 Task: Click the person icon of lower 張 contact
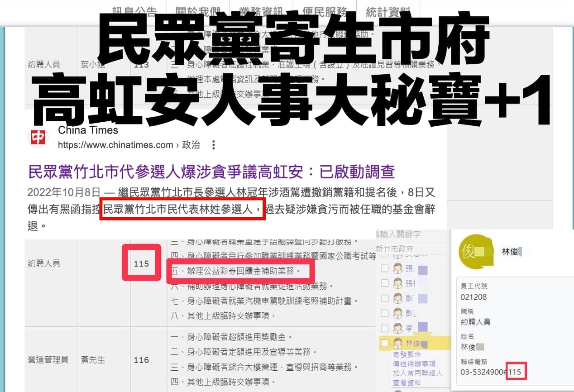[398, 283]
